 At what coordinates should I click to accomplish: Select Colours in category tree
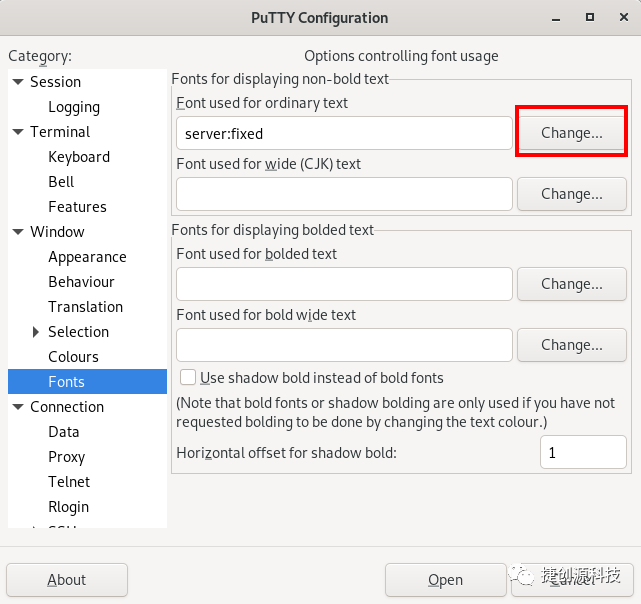pos(73,357)
